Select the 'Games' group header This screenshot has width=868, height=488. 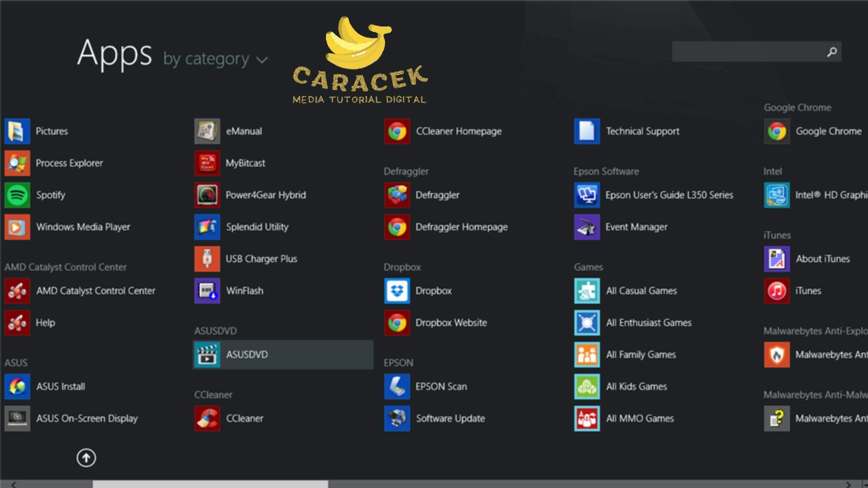[588, 267]
